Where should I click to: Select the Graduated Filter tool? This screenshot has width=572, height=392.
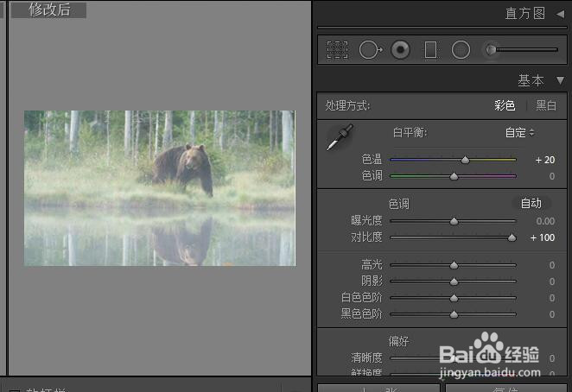[x=430, y=49]
